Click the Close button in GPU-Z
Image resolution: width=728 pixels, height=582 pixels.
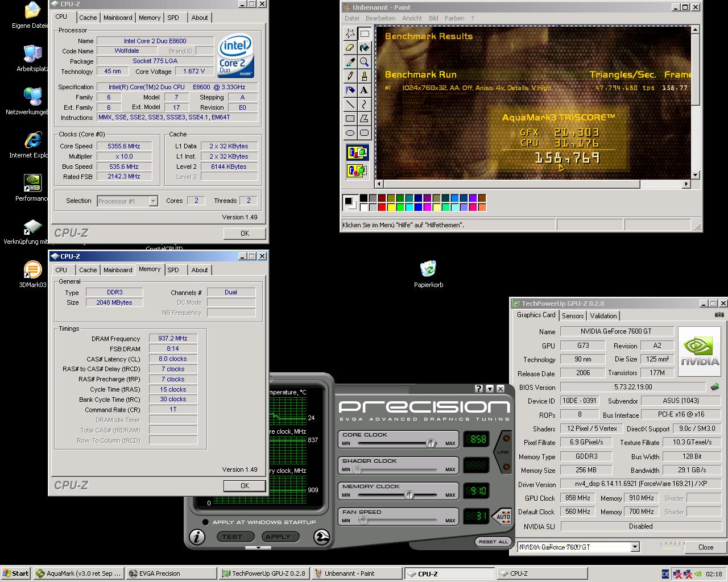point(706,547)
